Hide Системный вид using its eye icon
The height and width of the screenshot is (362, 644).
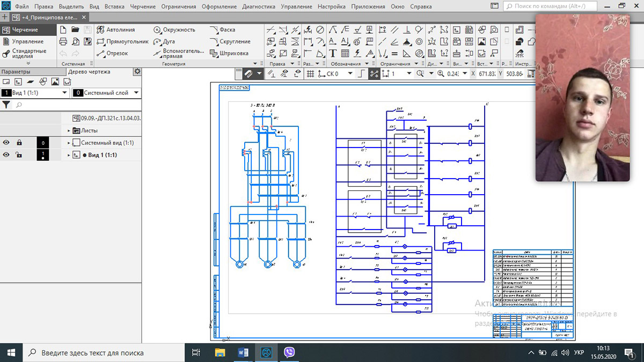coord(6,143)
